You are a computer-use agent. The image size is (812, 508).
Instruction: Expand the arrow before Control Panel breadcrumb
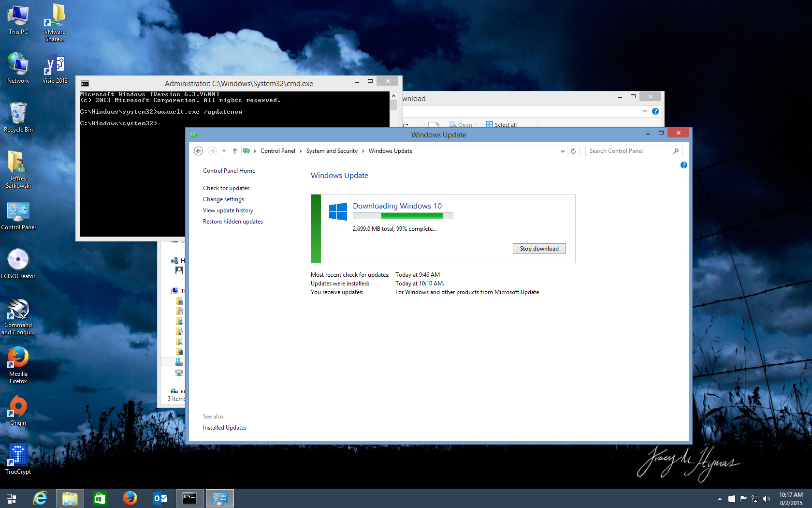pos(255,151)
